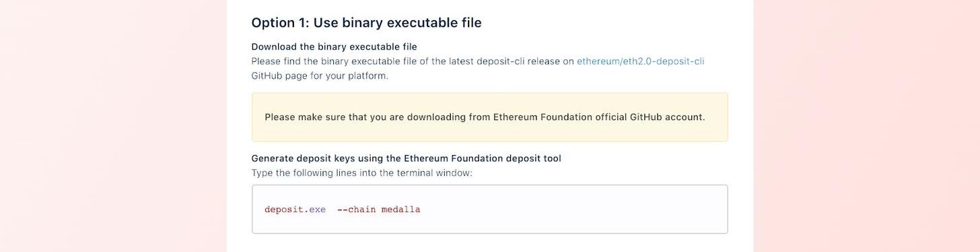This screenshot has width=980, height=252.
Task: Click the 'Option 1: Use binary executable file' heading
Action: pos(366,22)
